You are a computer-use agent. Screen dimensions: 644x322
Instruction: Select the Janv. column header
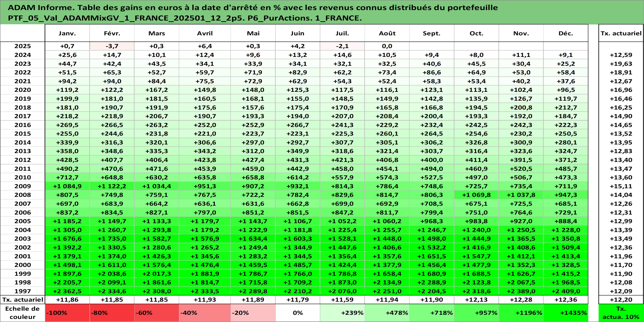pyautogui.click(x=67, y=33)
